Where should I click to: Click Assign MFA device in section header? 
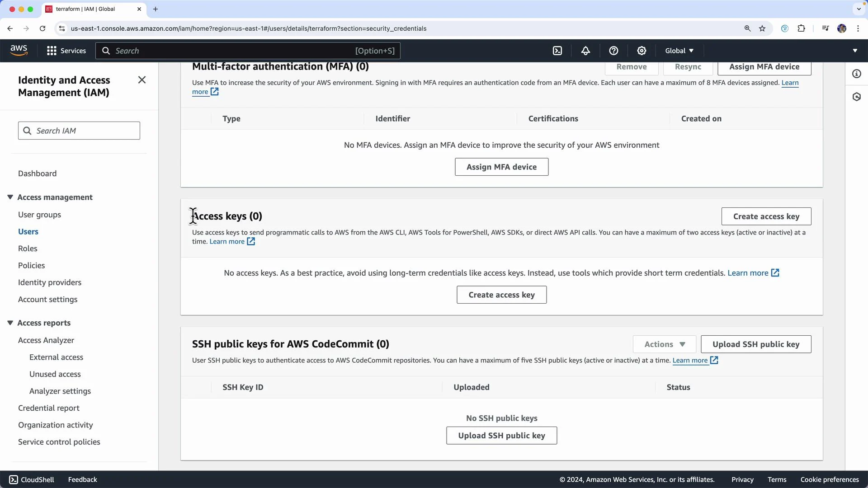coord(764,67)
